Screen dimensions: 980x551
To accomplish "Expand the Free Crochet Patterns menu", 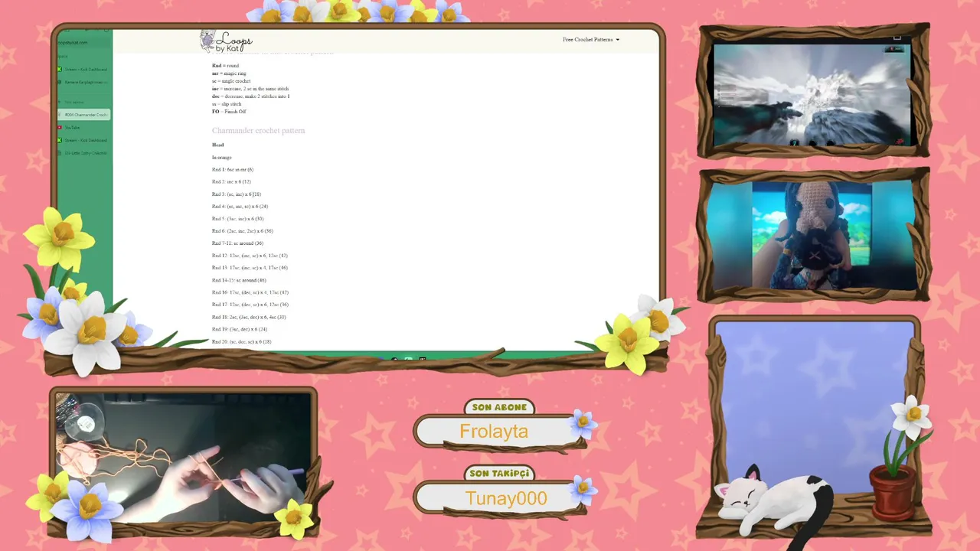I will tap(590, 40).
